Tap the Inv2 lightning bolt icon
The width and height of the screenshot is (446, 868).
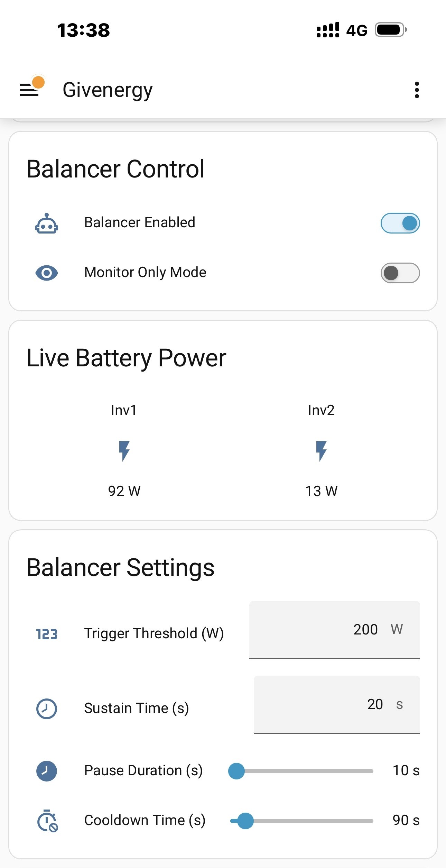click(x=321, y=451)
